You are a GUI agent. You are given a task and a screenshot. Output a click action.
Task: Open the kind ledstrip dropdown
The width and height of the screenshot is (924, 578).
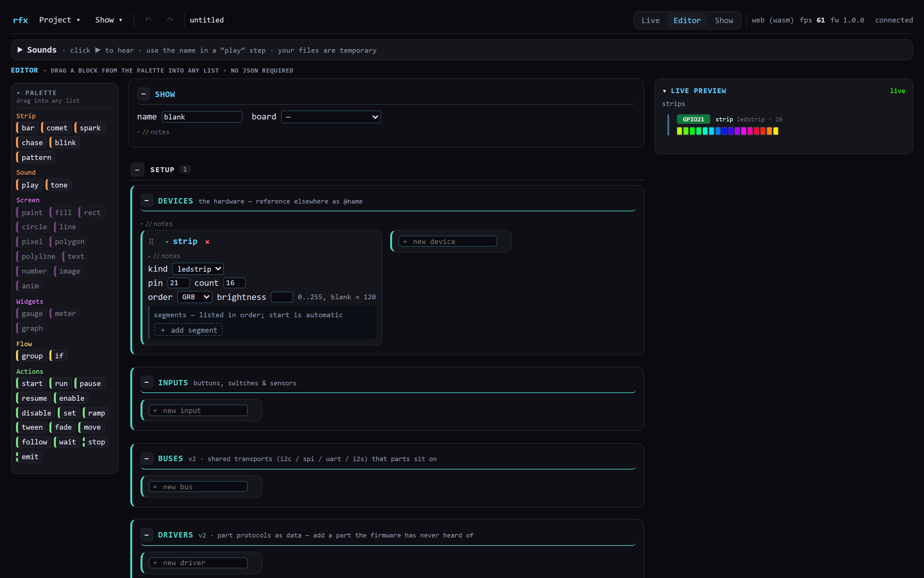coord(198,269)
